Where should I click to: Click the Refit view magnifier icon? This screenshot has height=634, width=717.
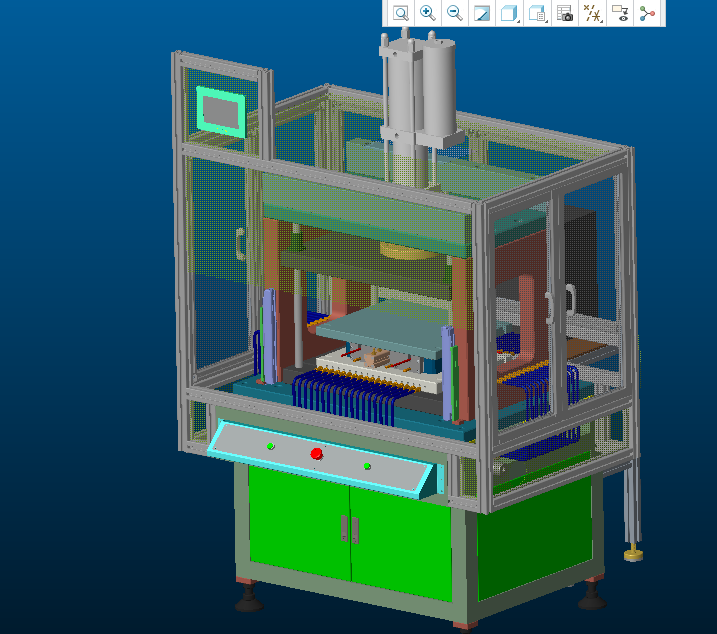[401, 13]
